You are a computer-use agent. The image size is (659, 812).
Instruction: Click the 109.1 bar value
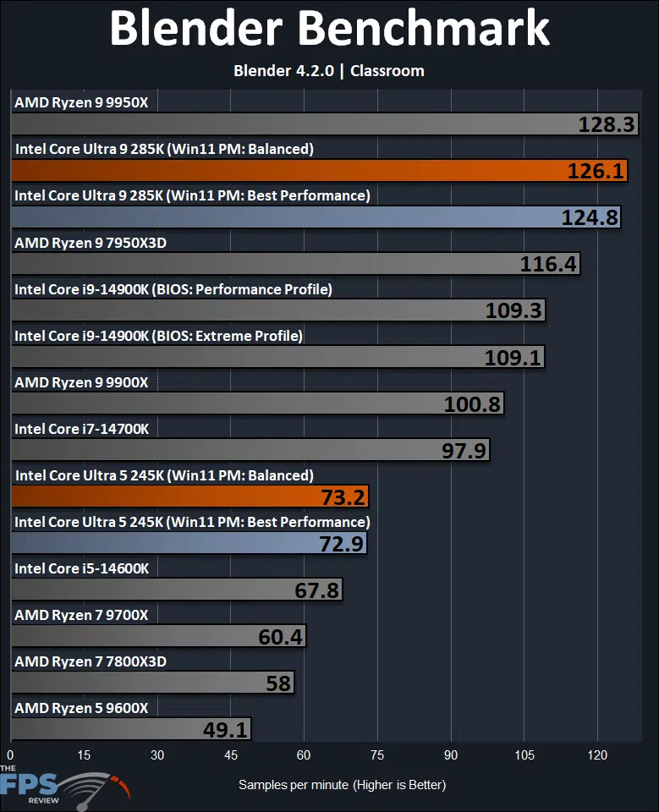click(513, 357)
